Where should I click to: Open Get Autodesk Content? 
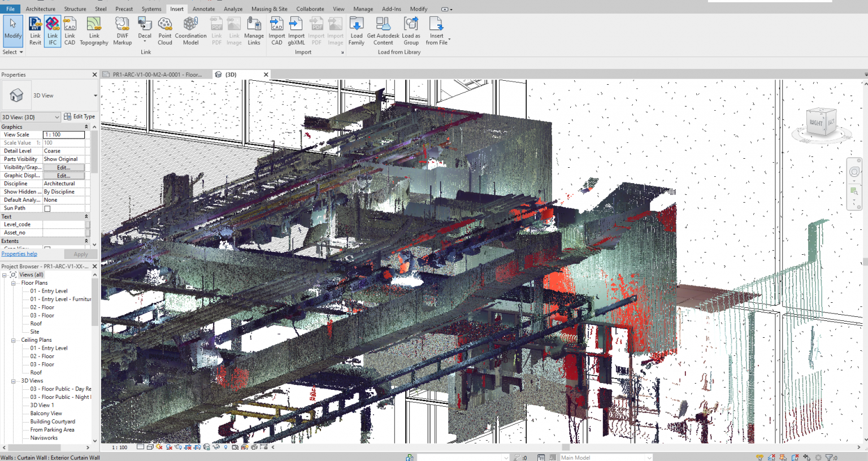click(383, 31)
